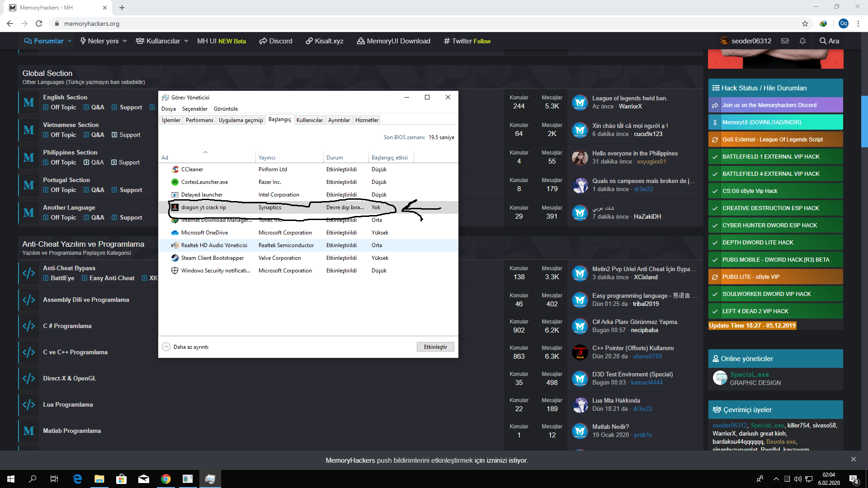The height and width of the screenshot is (488, 868).
Task: Click the Ara search icon
Action: tap(829, 41)
